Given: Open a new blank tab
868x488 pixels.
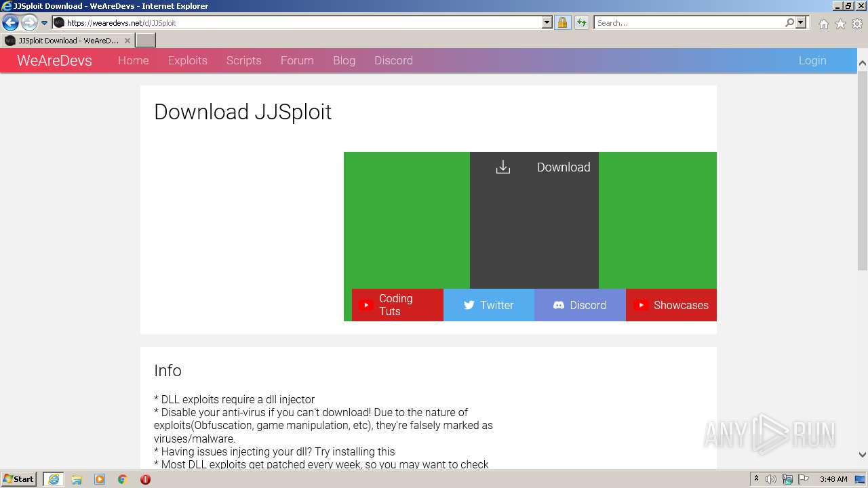Looking at the screenshot, I should coord(146,41).
